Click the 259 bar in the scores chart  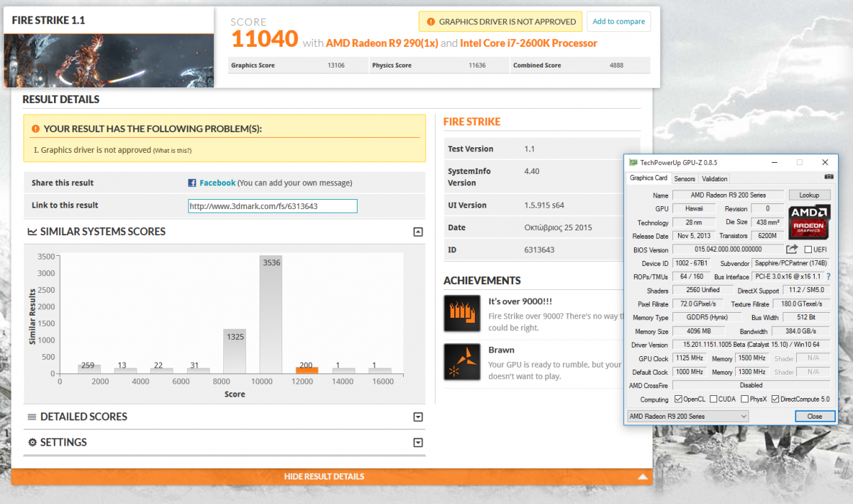[89, 369]
